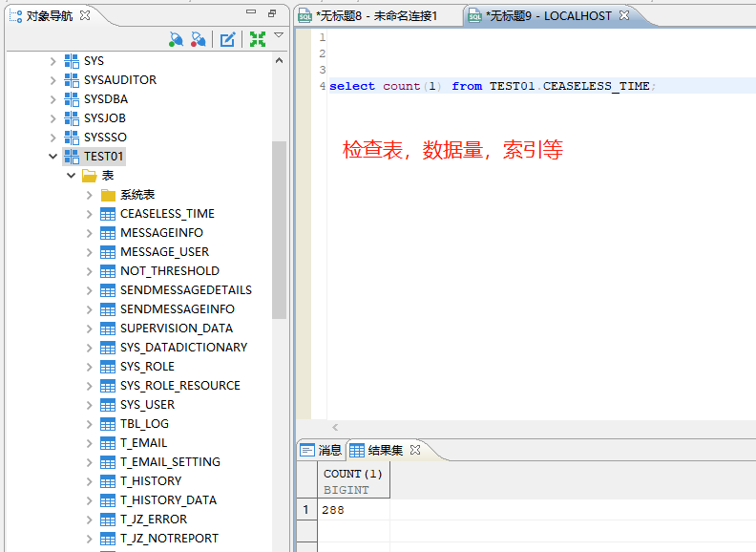The height and width of the screenshot is (552, 756).
Task: Select the SYS_ROLE table
Action: coord(148,367)
